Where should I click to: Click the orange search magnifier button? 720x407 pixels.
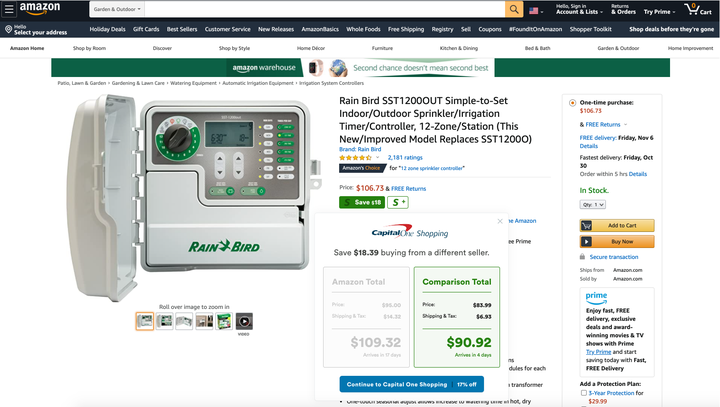click(x=514, y=10)
